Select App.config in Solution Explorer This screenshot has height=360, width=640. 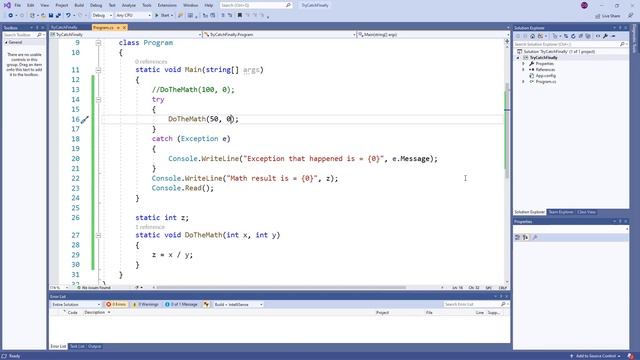pyautogui.click(x=546, y=76)
